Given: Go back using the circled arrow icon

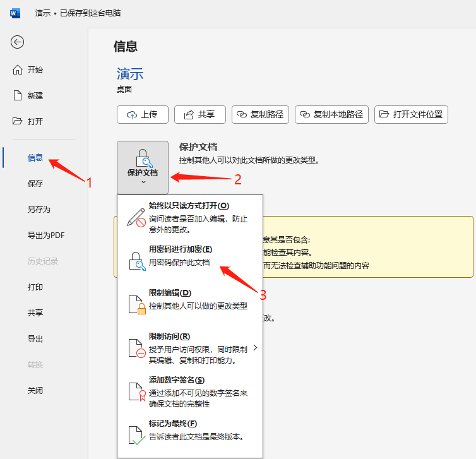Looking at the screenshot, I should coord(17,42).
